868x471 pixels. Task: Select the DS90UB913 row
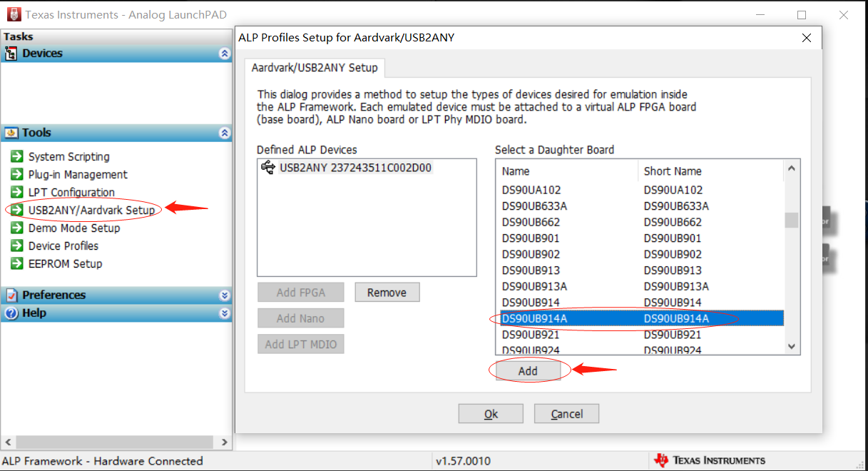[x=640, y=270]
